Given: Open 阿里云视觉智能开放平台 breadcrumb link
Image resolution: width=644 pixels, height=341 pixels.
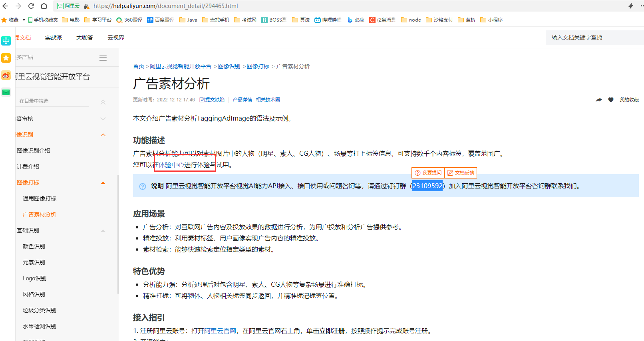Looking at the screenshot, I should point(181,66).
